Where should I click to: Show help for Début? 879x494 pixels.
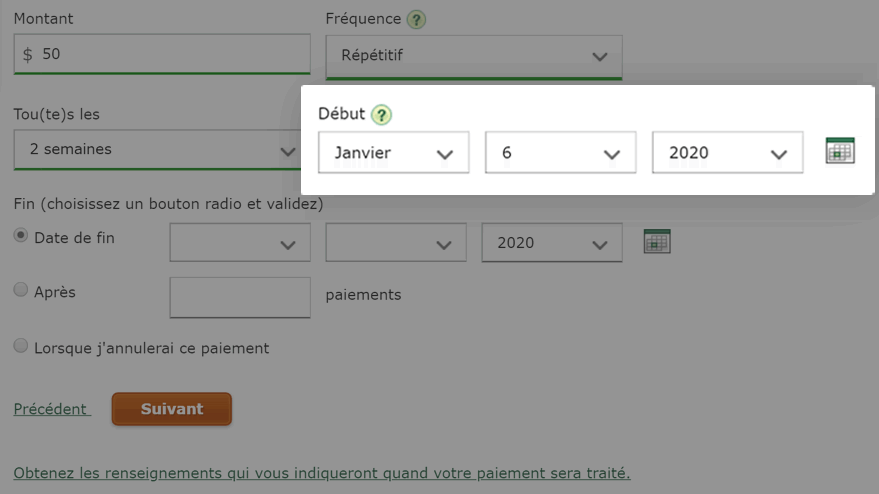tap(381, 115)
